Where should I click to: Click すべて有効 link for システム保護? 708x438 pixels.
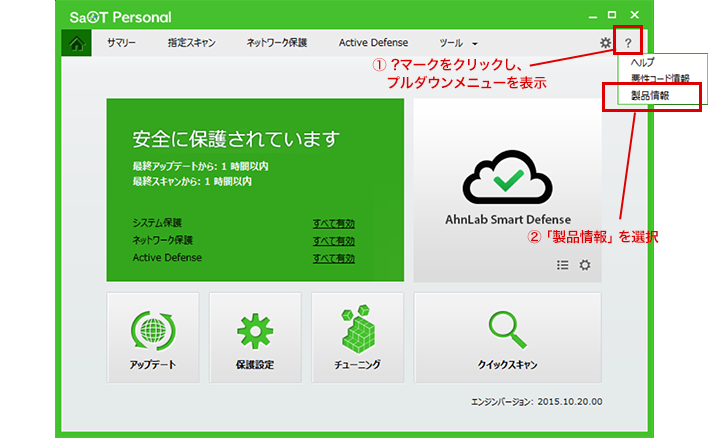tap(334, 224)
